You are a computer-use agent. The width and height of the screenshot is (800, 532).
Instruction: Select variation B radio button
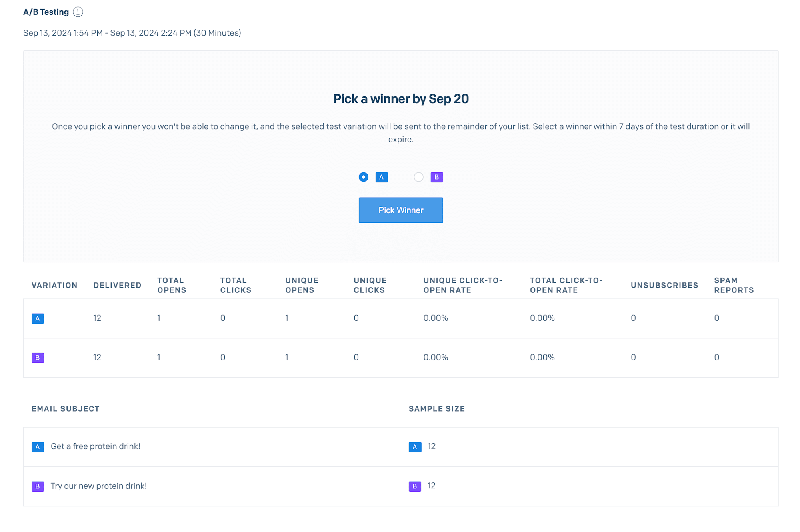pos(418,177)
